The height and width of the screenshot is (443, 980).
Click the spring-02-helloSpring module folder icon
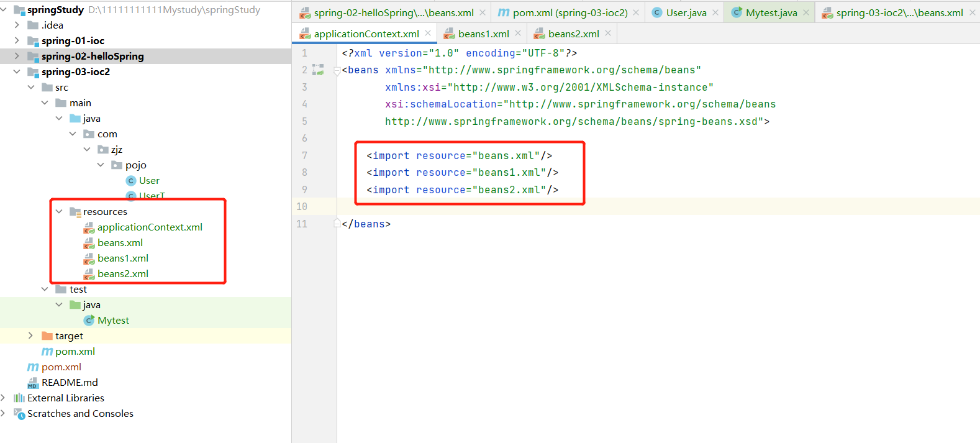pos(34,57)
